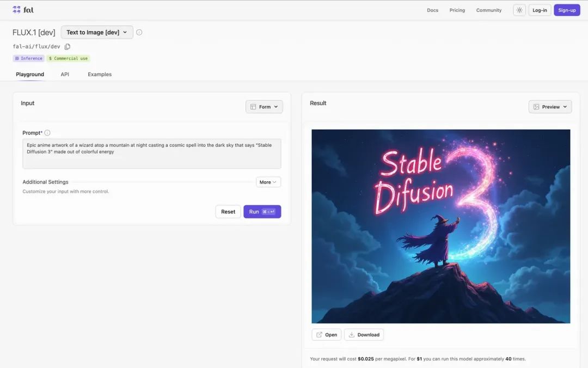Go to the Community link
The image size is (588, 368).
click(488, 10)
